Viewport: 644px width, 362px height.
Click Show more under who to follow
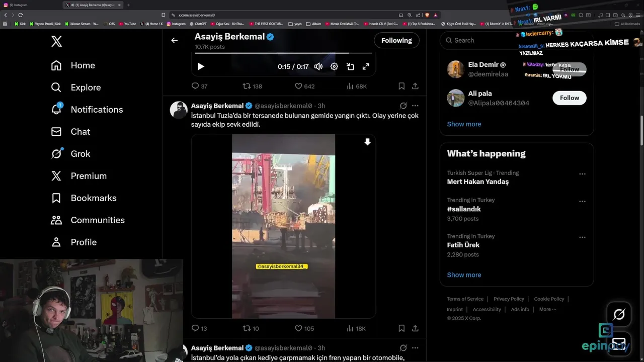464,124
